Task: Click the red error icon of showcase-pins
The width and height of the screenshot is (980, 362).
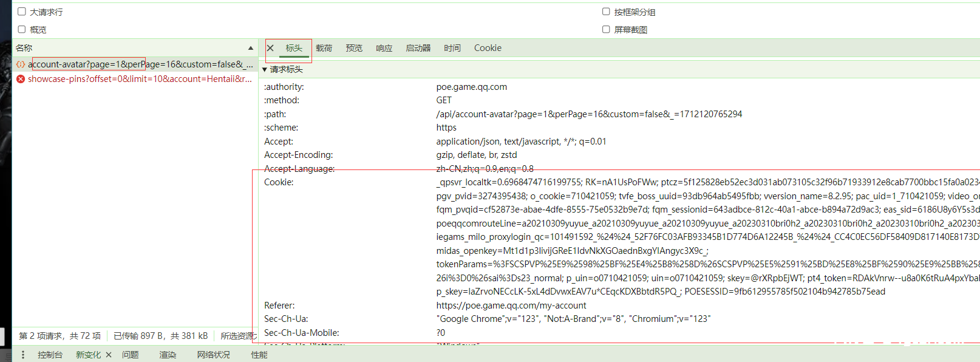Action: [21, 79]
